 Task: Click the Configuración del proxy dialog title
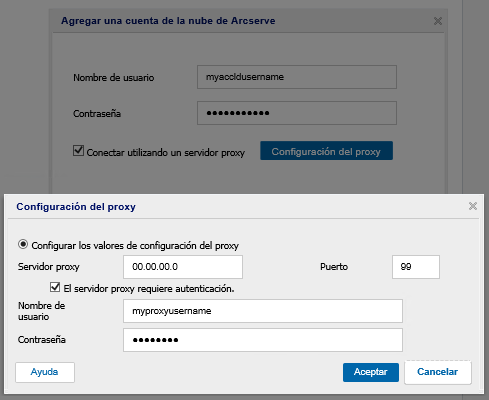(76, 207)
